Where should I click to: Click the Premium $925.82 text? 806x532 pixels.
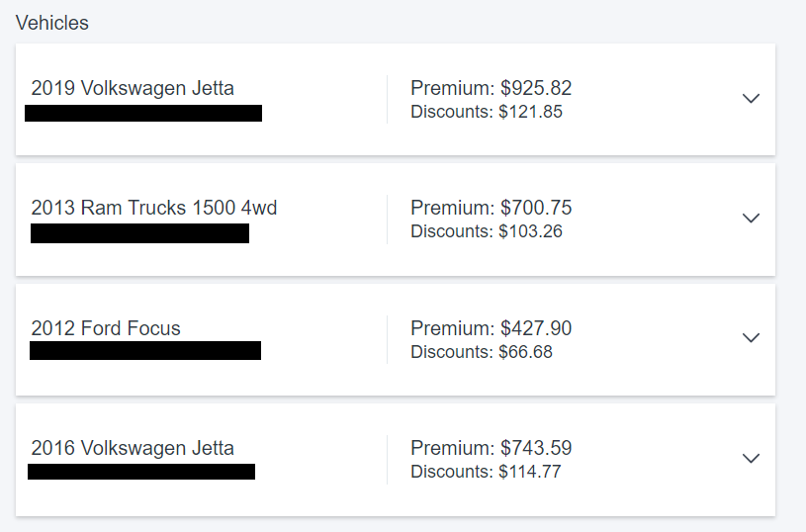(x=491, y=88)
